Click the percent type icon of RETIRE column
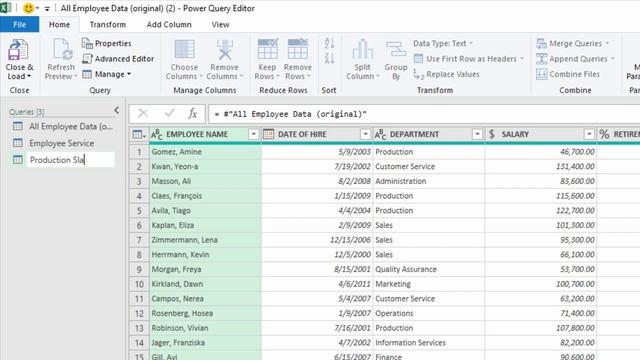 coord(604,134)
